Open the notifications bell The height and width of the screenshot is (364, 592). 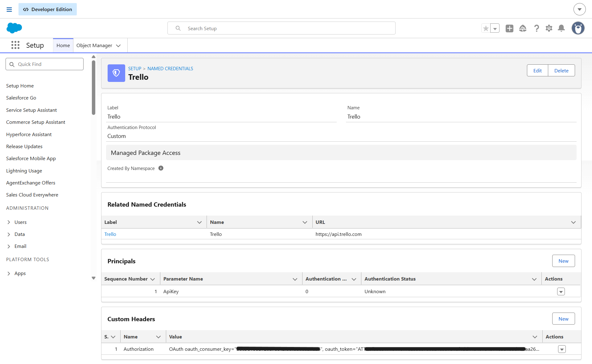tap(561, 28)
